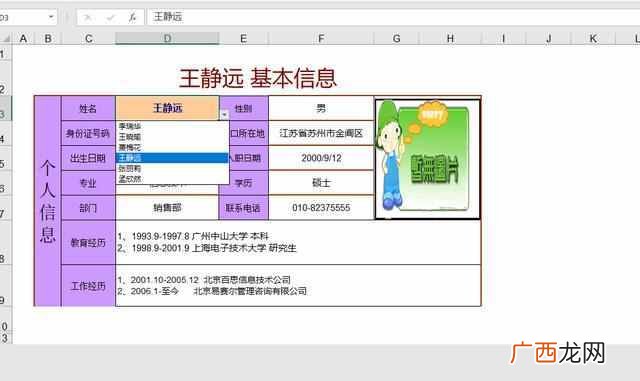The image size is (640, 381).
Task: Select the orange name cell 王静远
Action: (x=167, y=108)
